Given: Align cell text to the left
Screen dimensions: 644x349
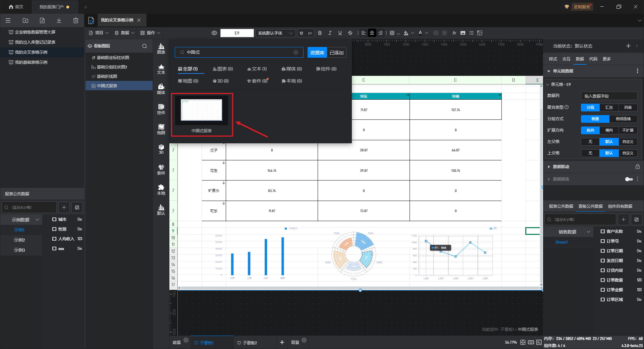Looking at the screenshot, I should 364,33.
